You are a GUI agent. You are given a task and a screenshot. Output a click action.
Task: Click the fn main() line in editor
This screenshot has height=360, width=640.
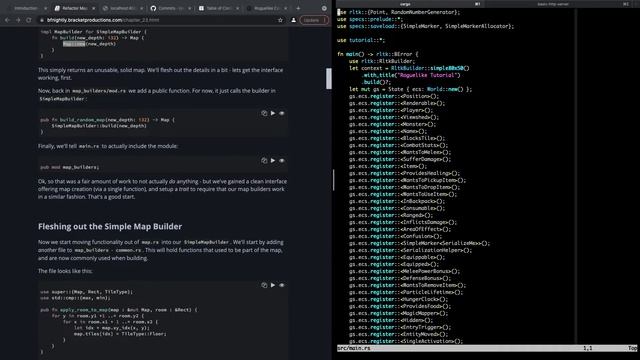coord(378,54)
